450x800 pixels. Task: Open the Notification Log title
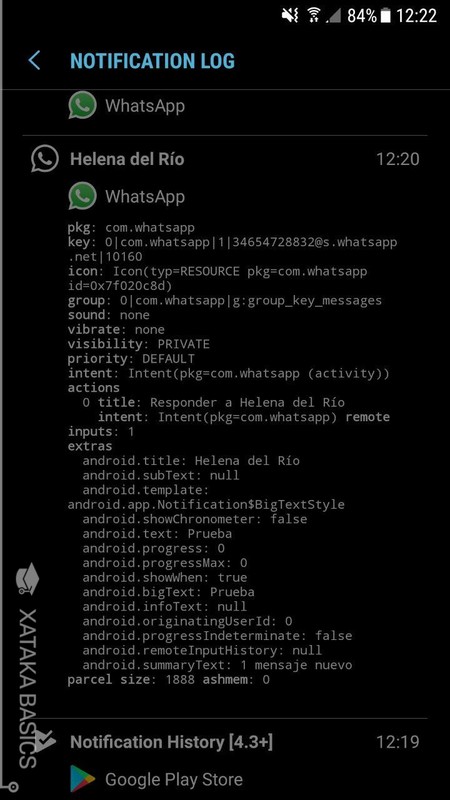click(x=153, y=61)
